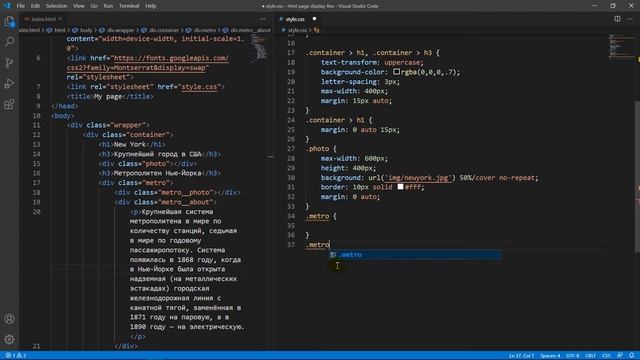The image size is (640, 360).
Task: Click the VS Code logo icon
Action: (7, 6)
